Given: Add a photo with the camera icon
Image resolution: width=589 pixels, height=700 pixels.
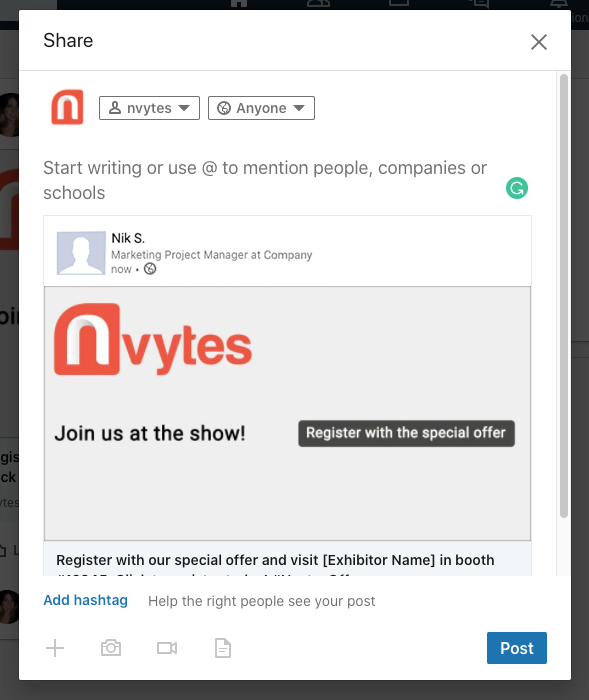Looking at the screenshot, I should tap(111, 648).
